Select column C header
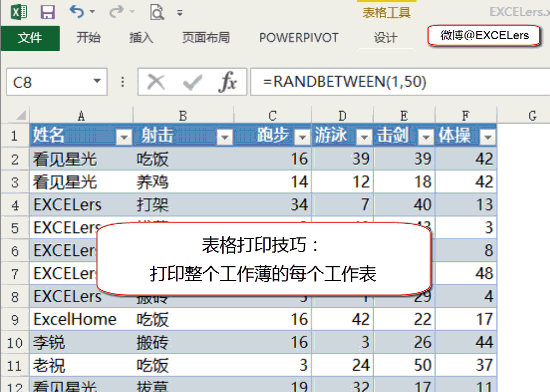Image resolution: width=550 pixels, height=392 pixels. pyautogui.click(x=273, y=116)
